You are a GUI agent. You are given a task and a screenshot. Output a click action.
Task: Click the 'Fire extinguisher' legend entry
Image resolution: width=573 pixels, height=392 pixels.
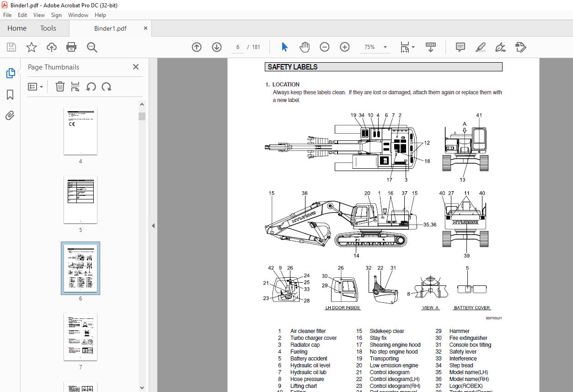[x=468, y=338]
